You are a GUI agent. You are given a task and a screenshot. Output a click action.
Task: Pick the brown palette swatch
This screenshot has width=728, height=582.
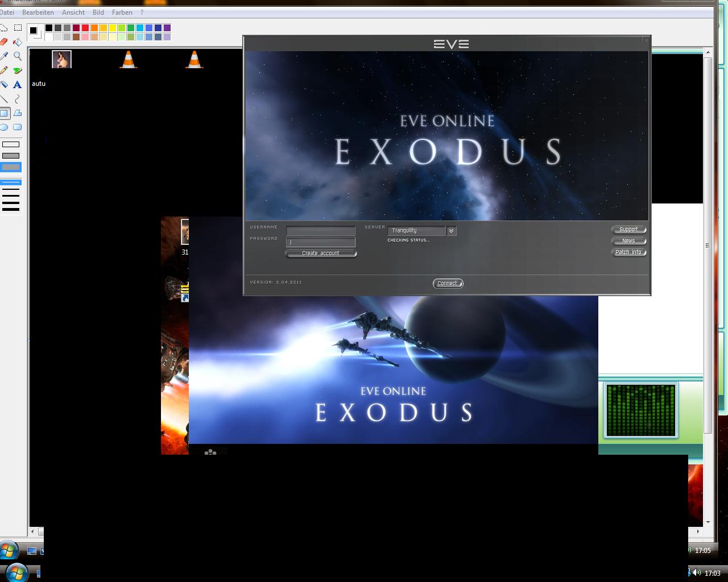[76, 37]
